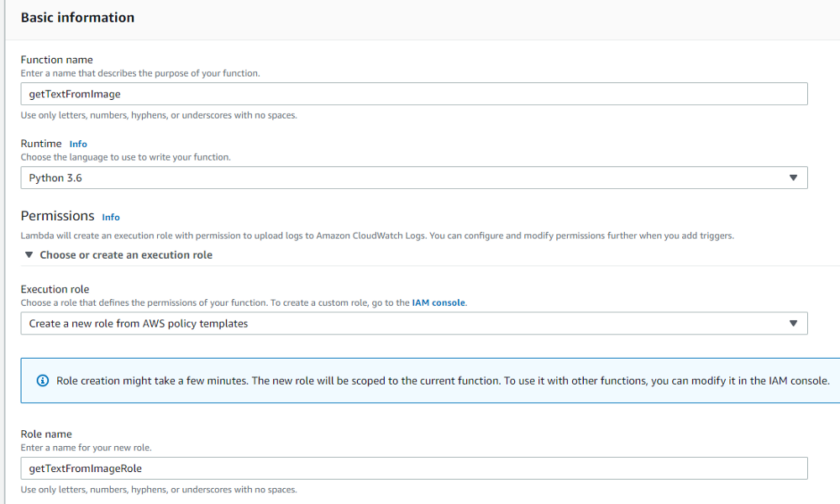
Task: Click the disclosure triangle before Choose or create
Action: [29, 255]
